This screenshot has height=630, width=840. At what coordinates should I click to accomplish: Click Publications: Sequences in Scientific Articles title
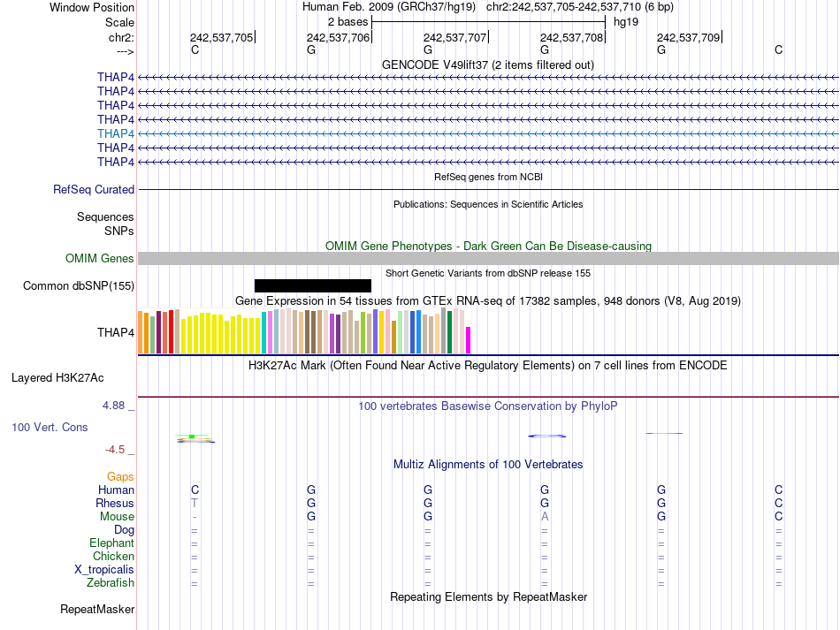(488, 204)
